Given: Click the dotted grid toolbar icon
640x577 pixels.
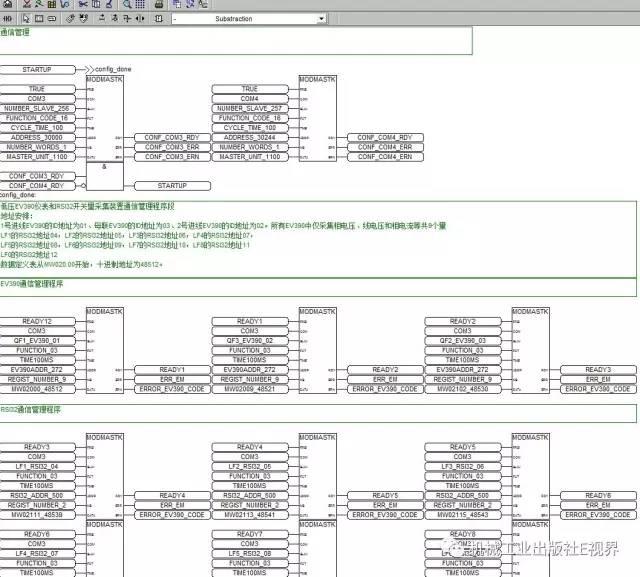Looking at the screenshot, I should [140, 4].
